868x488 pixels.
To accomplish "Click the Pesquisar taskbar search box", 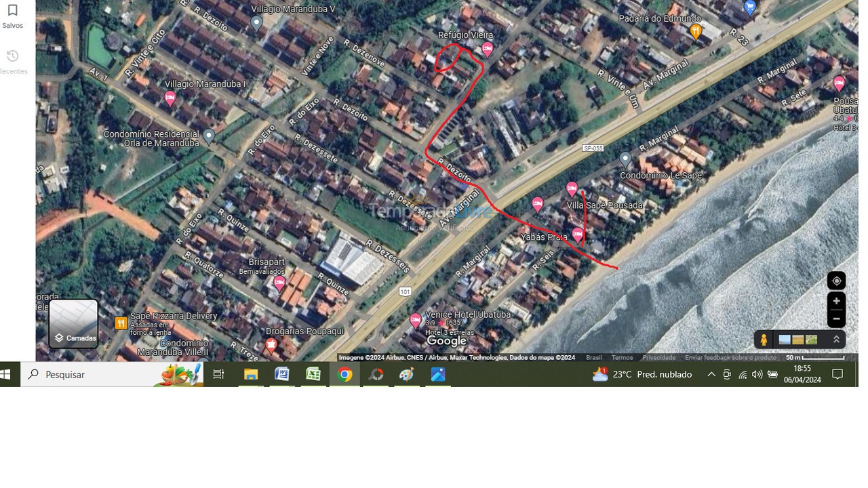I will pyautogui.click(x=102, y=374).
